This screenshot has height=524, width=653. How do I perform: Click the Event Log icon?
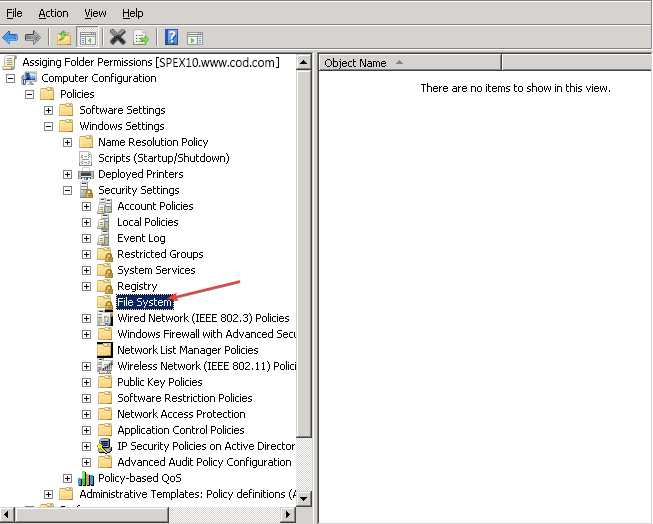104,238
